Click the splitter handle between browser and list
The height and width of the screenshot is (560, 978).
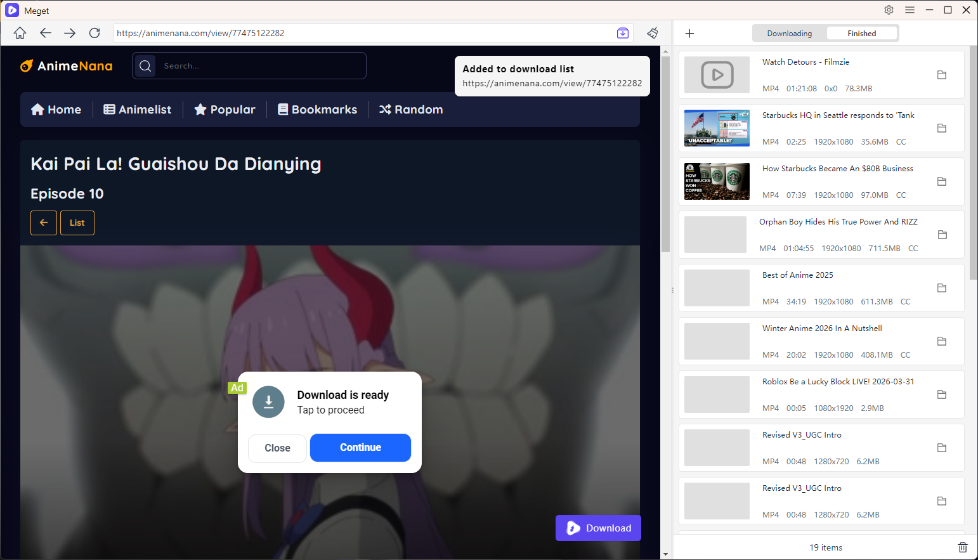[672, 290]
